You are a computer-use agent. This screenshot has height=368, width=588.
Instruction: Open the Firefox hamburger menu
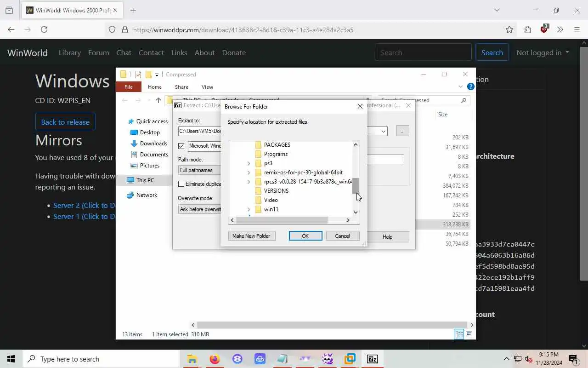(x=577, y=29)
